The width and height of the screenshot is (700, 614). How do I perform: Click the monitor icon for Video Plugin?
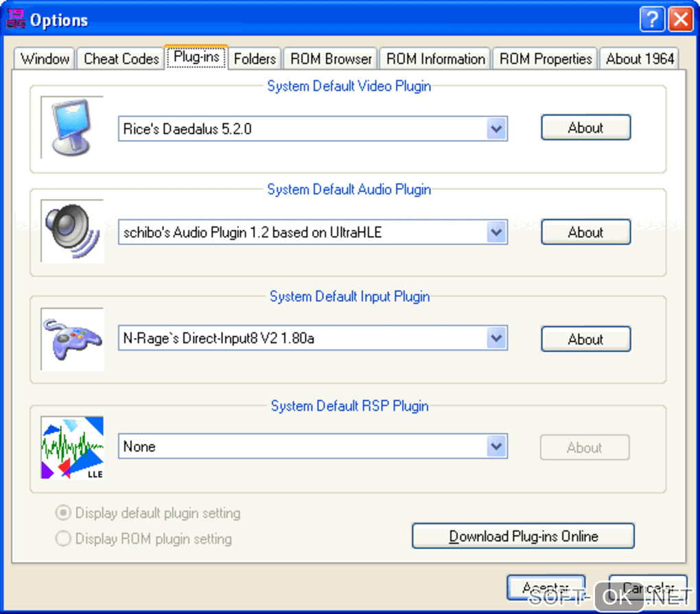click(72, 128)
